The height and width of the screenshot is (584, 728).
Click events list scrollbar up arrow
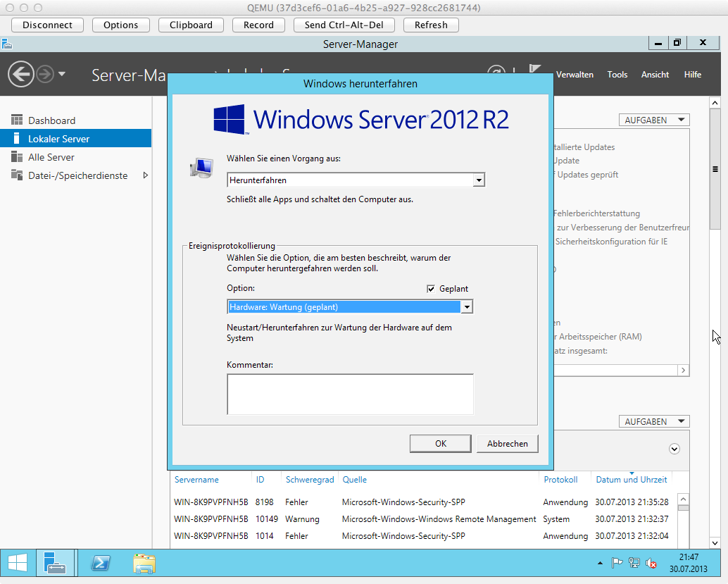point(683,499)
